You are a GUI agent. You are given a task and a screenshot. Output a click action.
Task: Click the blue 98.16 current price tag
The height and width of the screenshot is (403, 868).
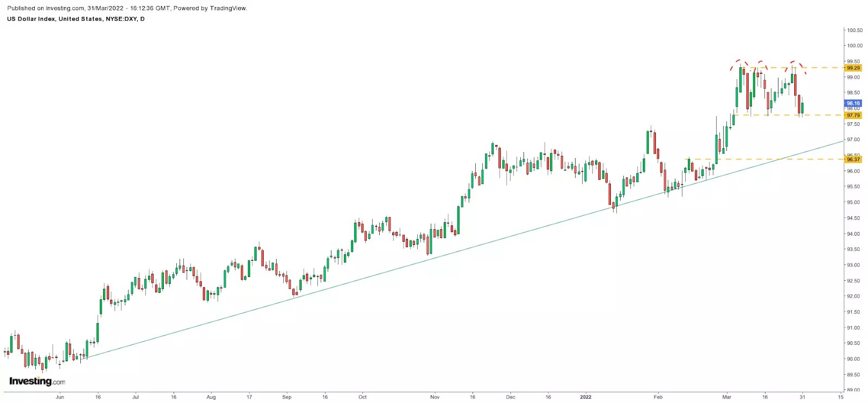point(853,103)
